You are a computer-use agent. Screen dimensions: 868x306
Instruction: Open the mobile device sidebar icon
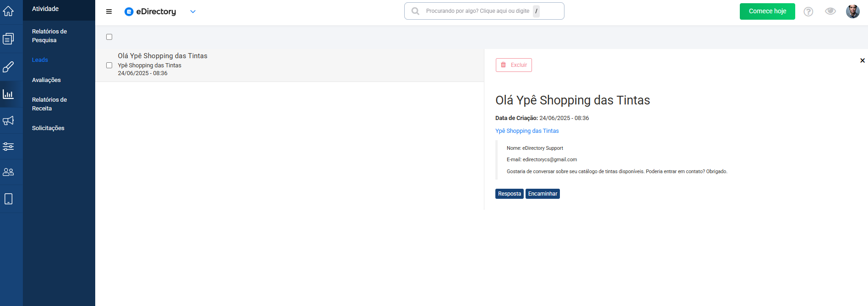[8, 199]
